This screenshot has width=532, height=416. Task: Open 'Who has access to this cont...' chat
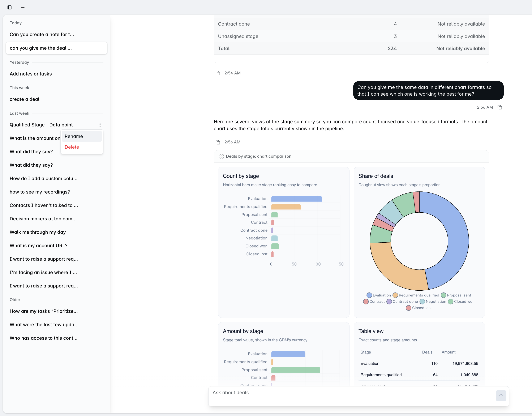coord(56,338)
